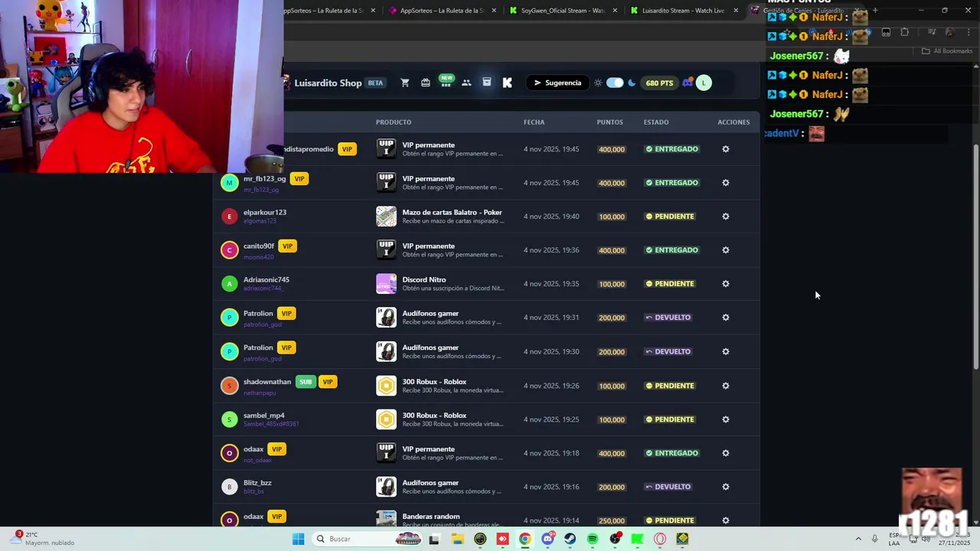
Task: Open actions gear for Adriasonic745 row
Action: [x=726, y=284]
